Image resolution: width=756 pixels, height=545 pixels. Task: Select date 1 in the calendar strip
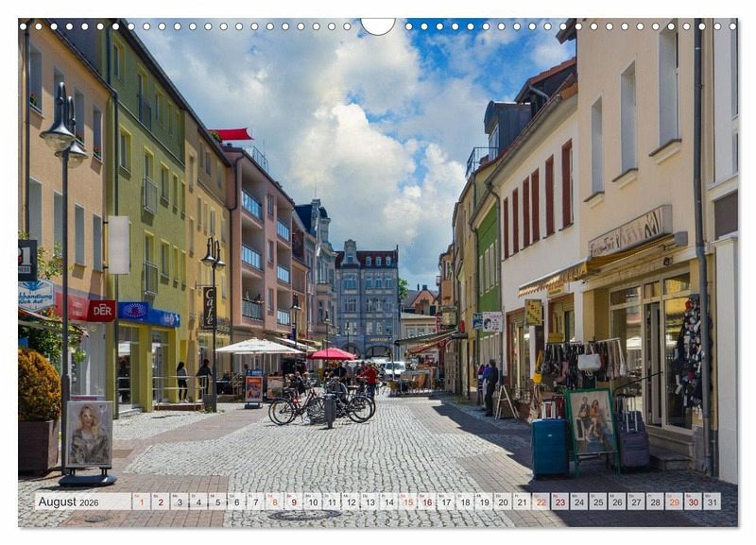(x=141, y=502)
